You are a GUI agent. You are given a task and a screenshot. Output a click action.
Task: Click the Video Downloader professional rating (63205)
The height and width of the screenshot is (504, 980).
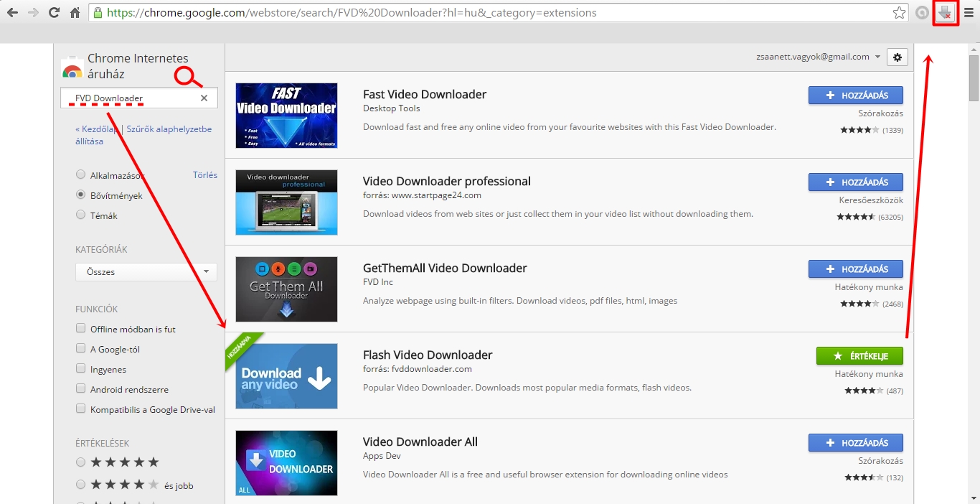tap(870, 217)
